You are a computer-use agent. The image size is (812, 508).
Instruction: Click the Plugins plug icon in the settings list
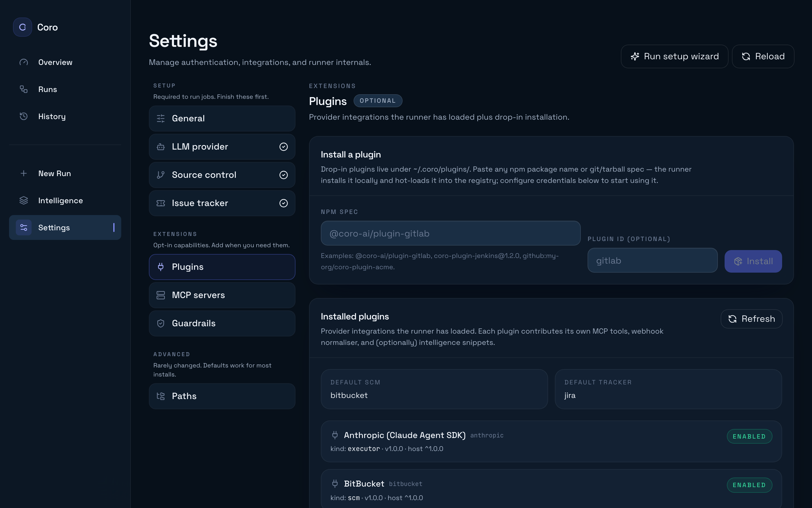(161, 267)
